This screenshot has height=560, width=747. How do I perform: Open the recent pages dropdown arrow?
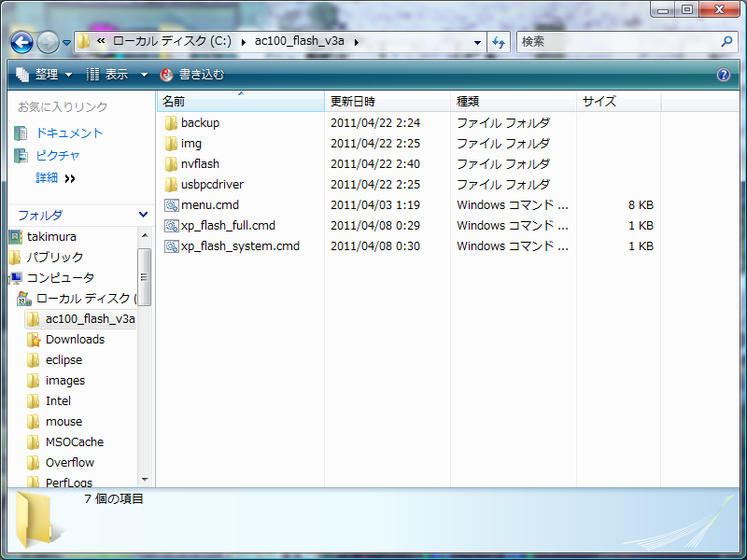click(66, 43)
